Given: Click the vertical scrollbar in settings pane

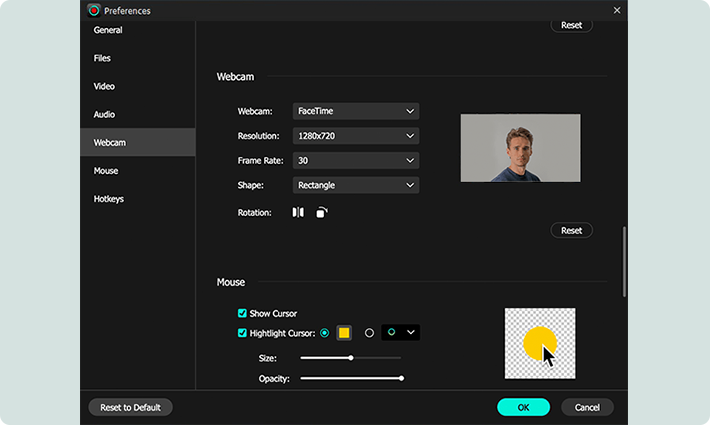Looking at the screenshot, I should point(624,262).
